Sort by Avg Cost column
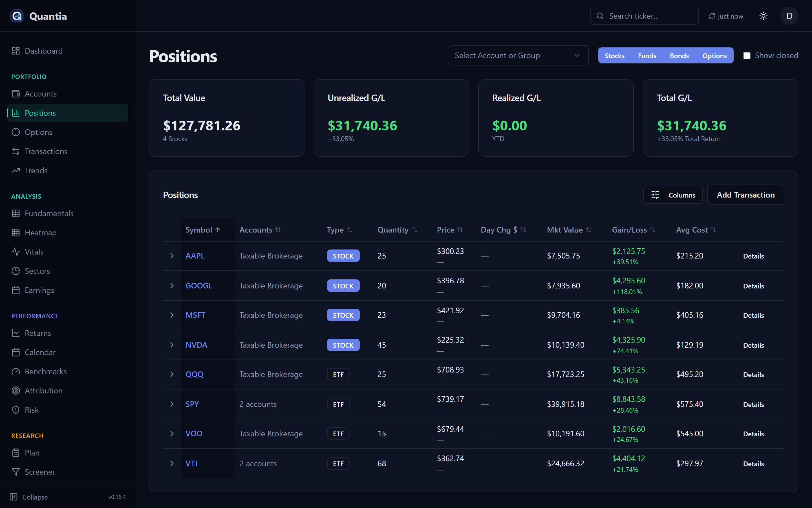The width and height of the screenshot is (812, 508). [x=696, y=230]
